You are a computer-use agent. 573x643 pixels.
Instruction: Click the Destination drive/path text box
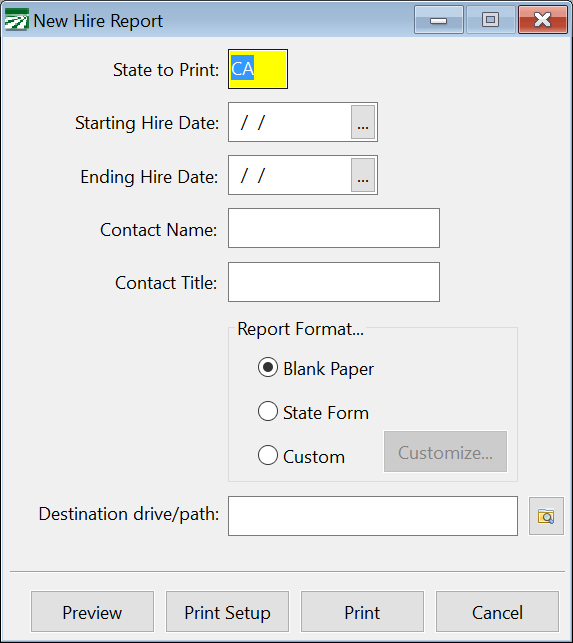(x=373, y=516)
